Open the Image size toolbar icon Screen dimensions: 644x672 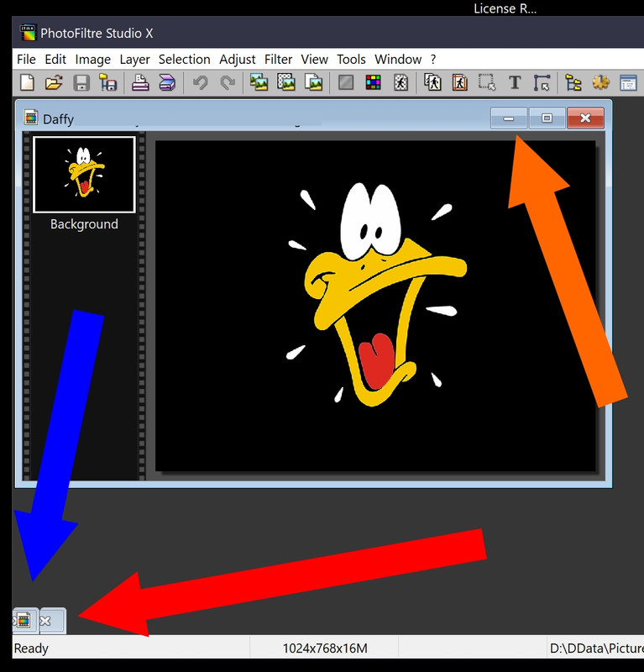click(259, 82)
